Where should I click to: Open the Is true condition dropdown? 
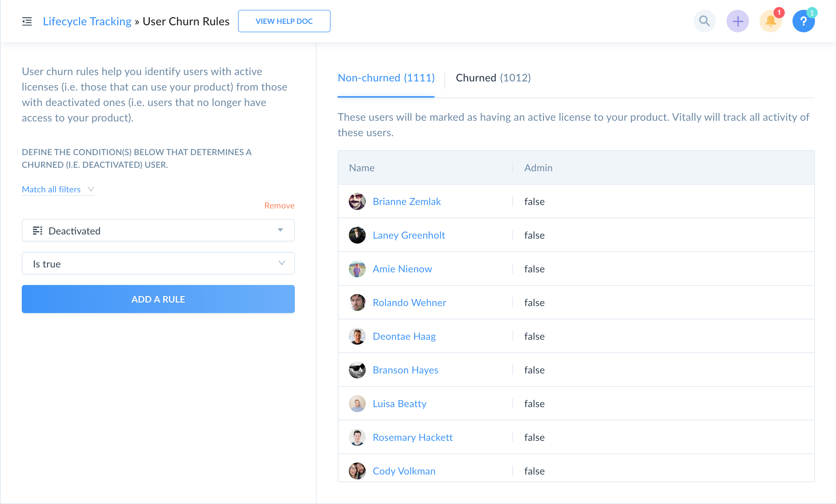[x=158, y=264]
